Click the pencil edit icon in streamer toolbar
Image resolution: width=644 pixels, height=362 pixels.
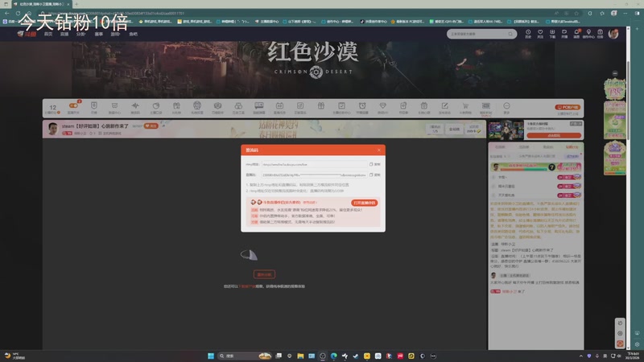point(445,106)
